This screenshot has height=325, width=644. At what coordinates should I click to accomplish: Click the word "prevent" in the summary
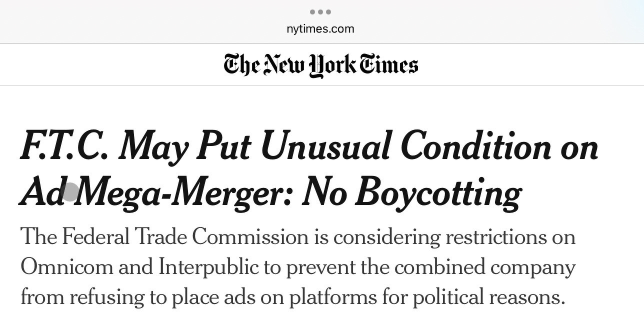click(x=324, y=267)
